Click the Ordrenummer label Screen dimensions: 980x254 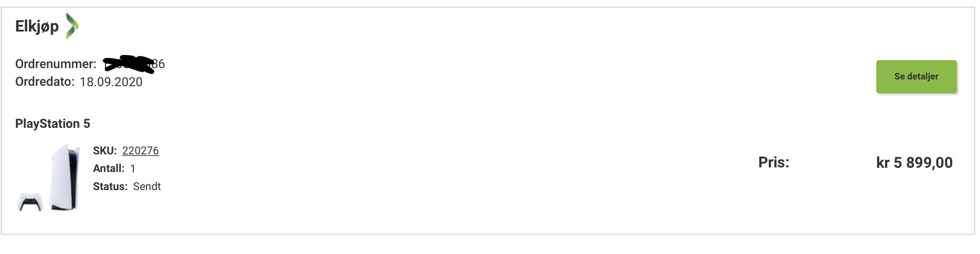(x=56, y=64)
